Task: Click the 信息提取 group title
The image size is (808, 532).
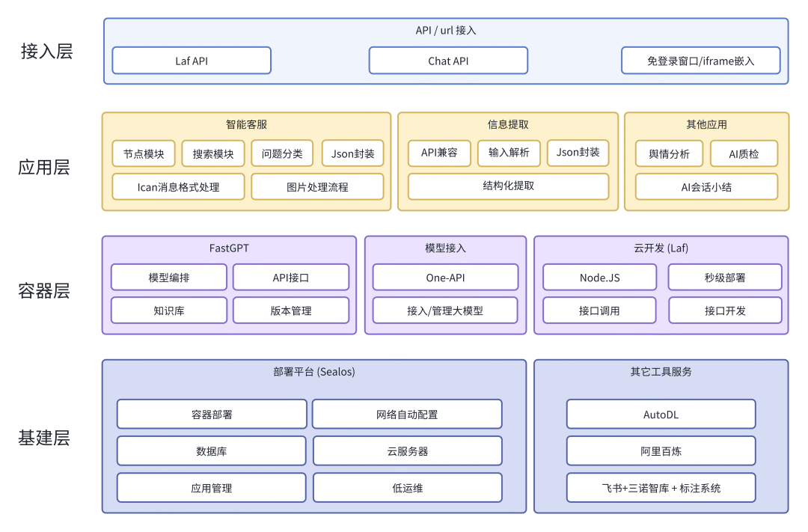Action: coord(508,124)
